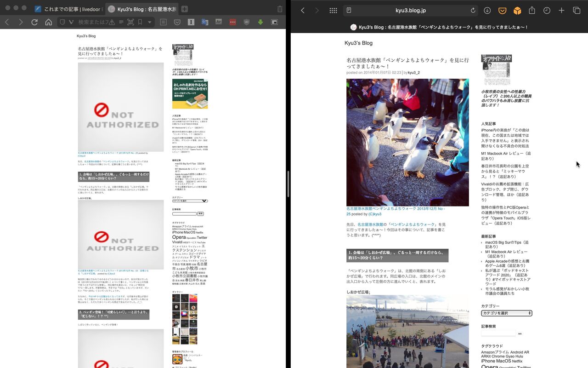This screenshot has height=368, width=588.
Task: Open the penguin photo in Safari
Action: pyautogui.click(x=407, y=142)
